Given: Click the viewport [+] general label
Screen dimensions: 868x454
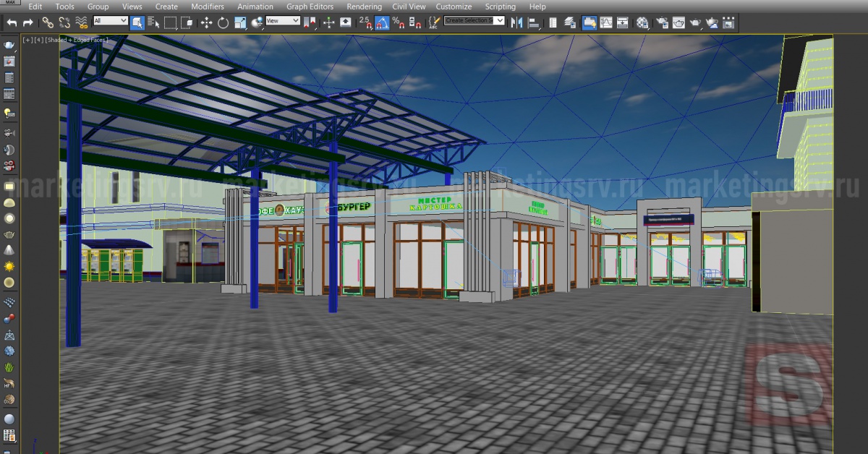Looking at the screenshot, I should click(x=28, y=40).
